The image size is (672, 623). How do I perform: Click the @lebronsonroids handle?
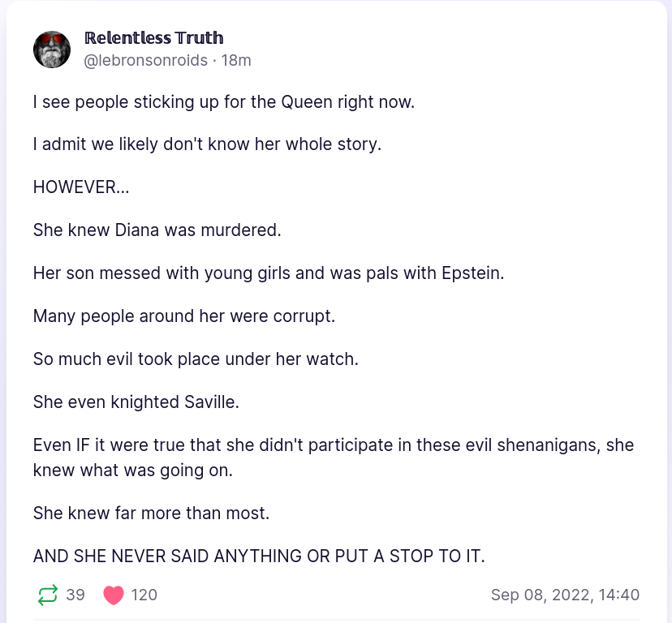[146, 60]
